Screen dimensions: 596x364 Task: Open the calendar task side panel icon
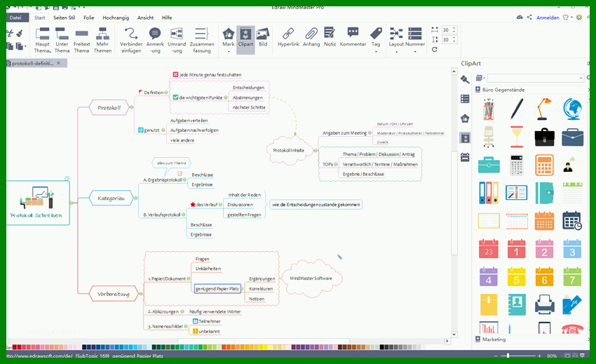pyautogui.click(x=465, y=157)
